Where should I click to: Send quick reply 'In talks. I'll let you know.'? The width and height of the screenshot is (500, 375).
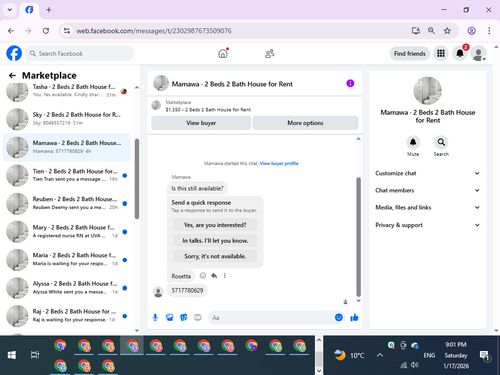215,241
